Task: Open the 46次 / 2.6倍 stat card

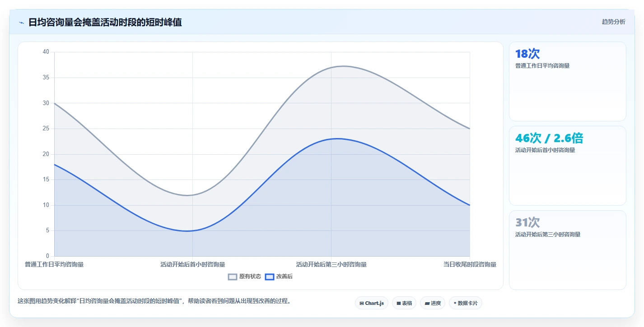Action: pos(567,166)
